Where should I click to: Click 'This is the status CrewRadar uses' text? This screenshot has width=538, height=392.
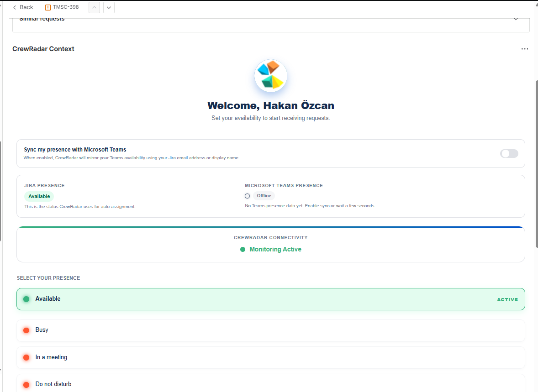click(x=79, y=207)
